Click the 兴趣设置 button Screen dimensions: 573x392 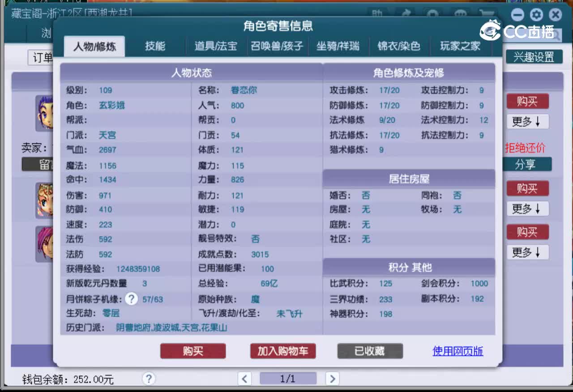tap(535, 57)
